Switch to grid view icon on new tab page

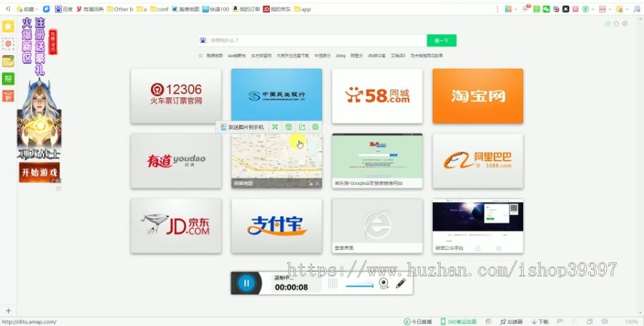[x=608, y=24]
